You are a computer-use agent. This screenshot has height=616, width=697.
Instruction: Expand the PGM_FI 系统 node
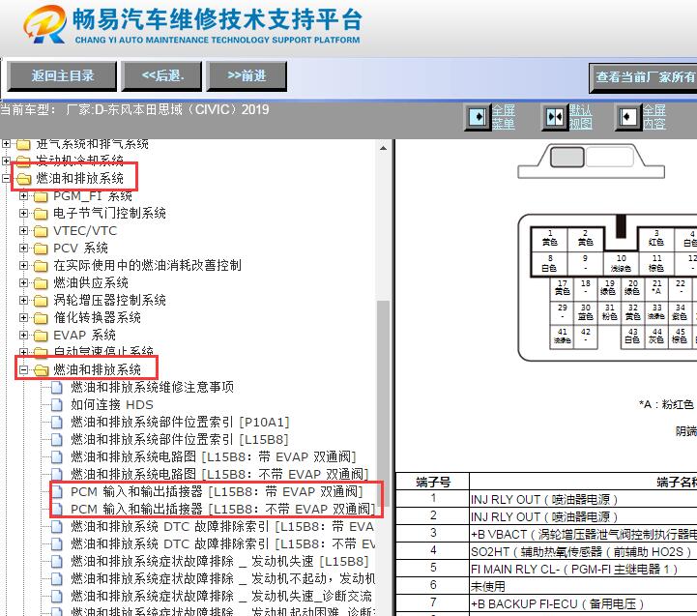23,195
